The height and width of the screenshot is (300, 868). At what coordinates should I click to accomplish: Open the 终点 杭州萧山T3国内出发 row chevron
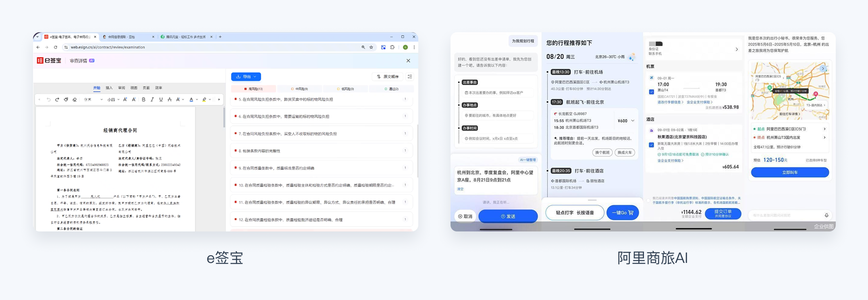pos(824,137)
